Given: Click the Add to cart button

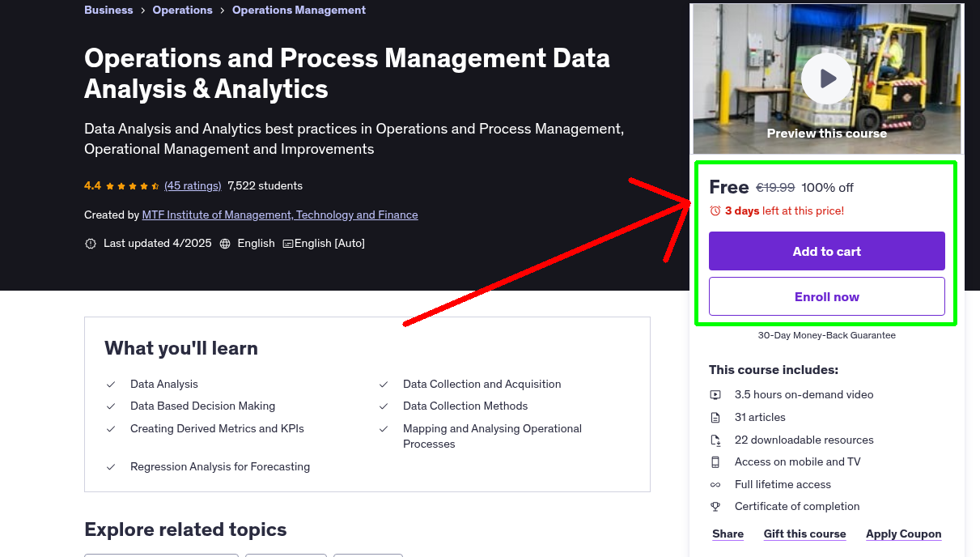Looking at the screenshot, I should tap(827, 251).
